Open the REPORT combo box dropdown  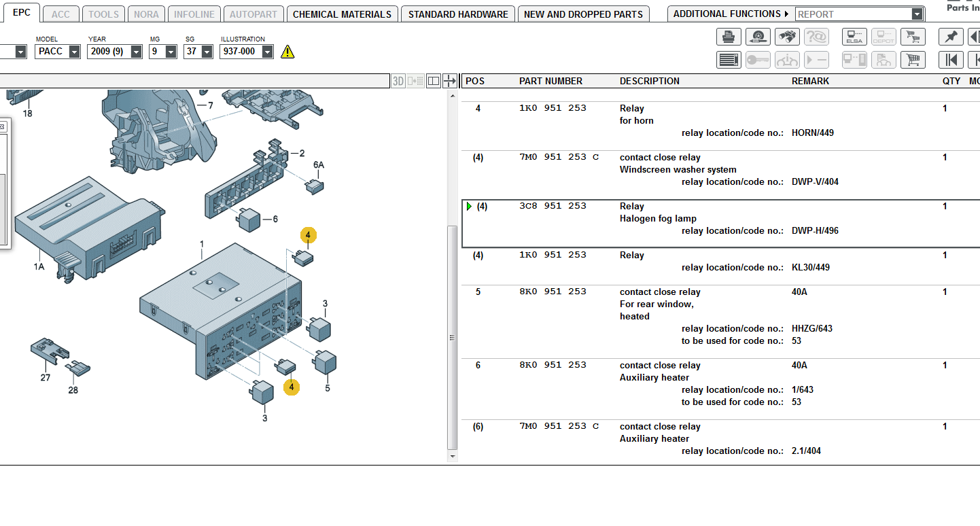click(917, 14)
